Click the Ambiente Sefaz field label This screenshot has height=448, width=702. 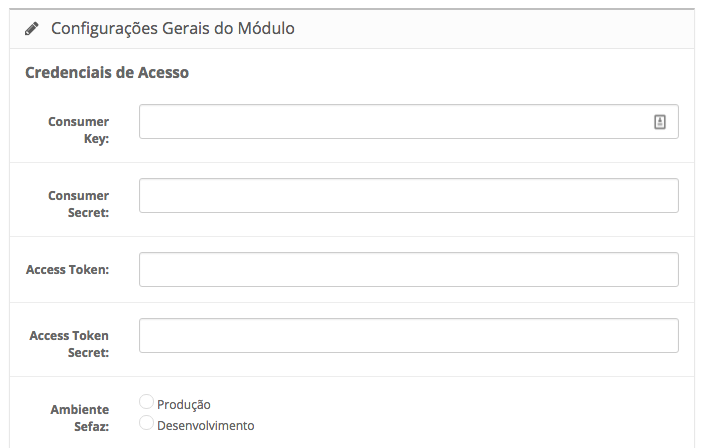pos(80,418)
